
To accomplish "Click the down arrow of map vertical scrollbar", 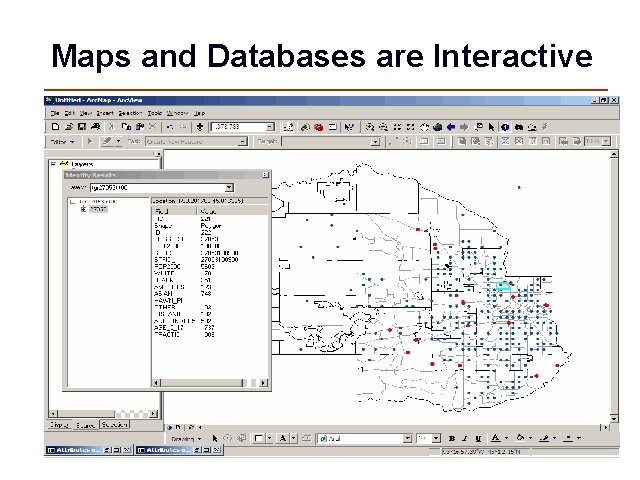I will tap(614, 419).
